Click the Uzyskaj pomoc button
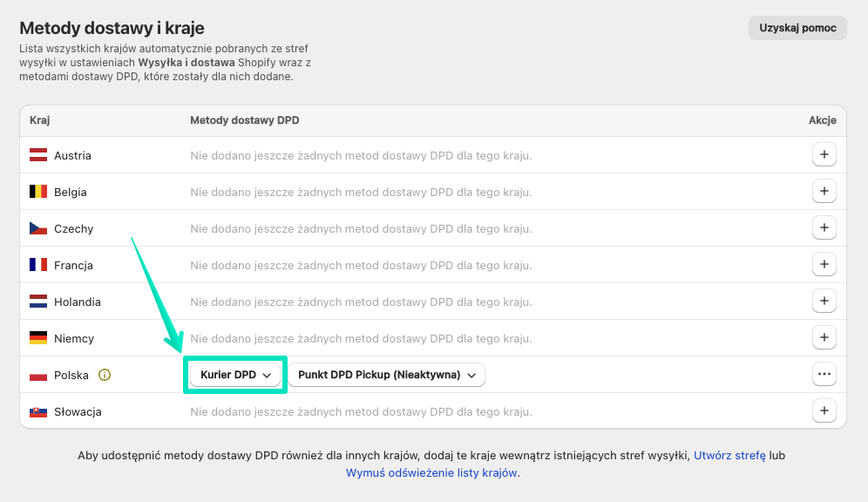 point(797,28)
